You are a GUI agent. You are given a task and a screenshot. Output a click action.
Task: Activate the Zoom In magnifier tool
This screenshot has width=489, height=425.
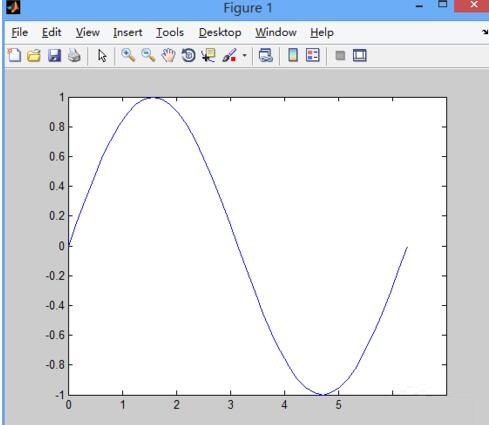coord(128,55)
